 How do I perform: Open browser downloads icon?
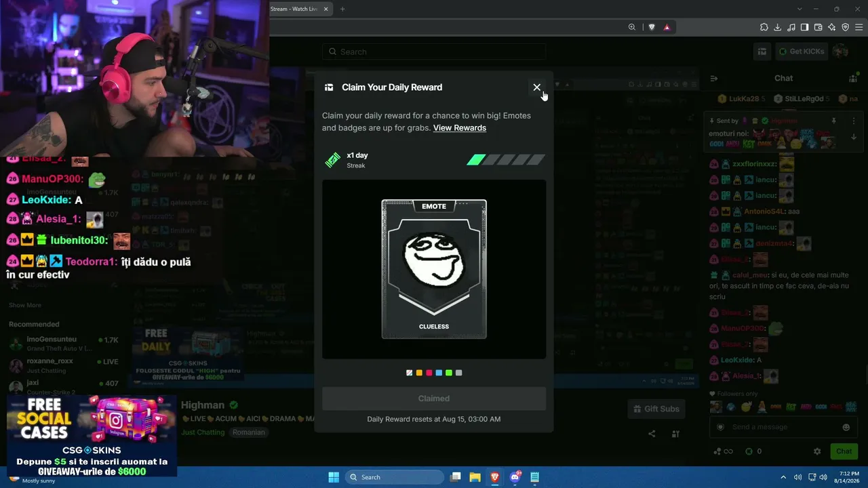pyautogui.click(x=778, y=27)
